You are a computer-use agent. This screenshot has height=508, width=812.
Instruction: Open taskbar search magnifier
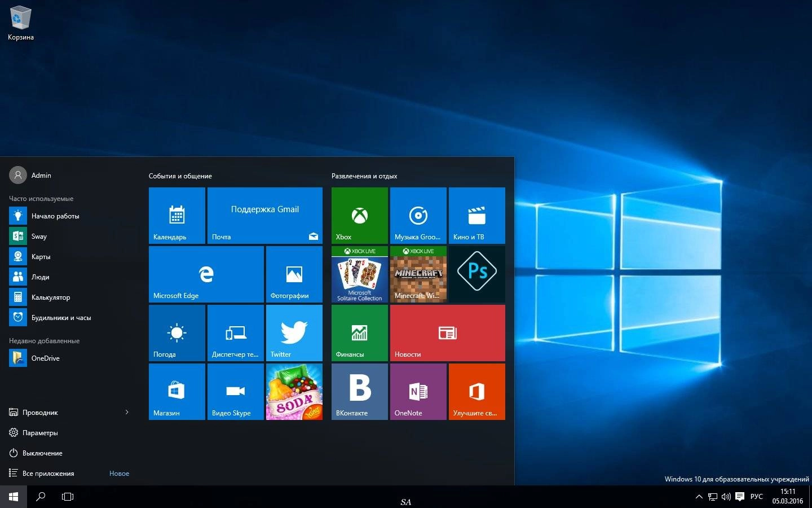click(x=41, y=497)
